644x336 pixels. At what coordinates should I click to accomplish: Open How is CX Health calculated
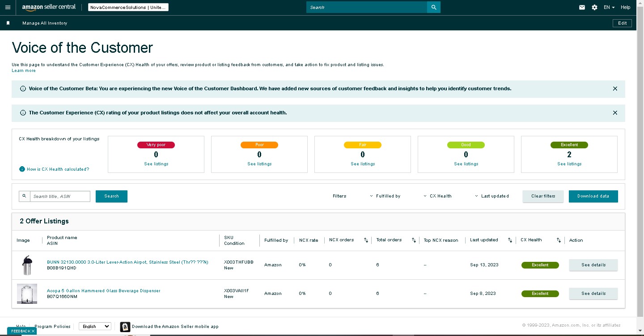pyautogui.click(x=58, y=169)
